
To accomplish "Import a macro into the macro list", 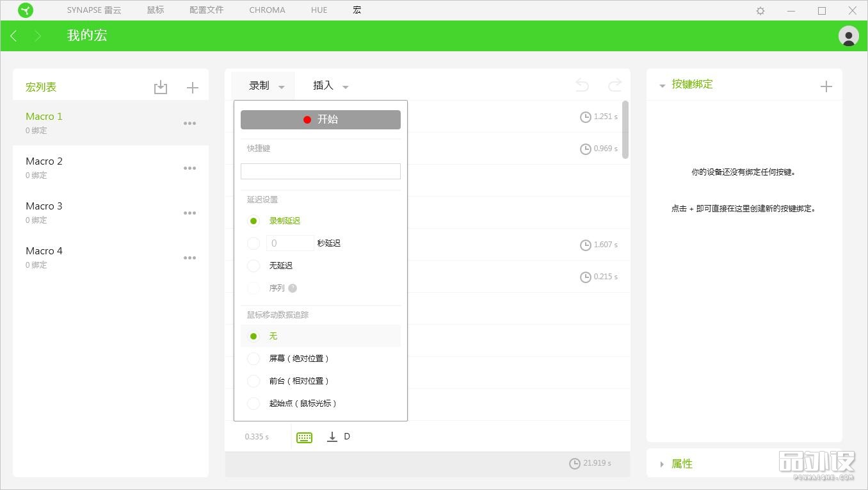I will pos(161,87).
